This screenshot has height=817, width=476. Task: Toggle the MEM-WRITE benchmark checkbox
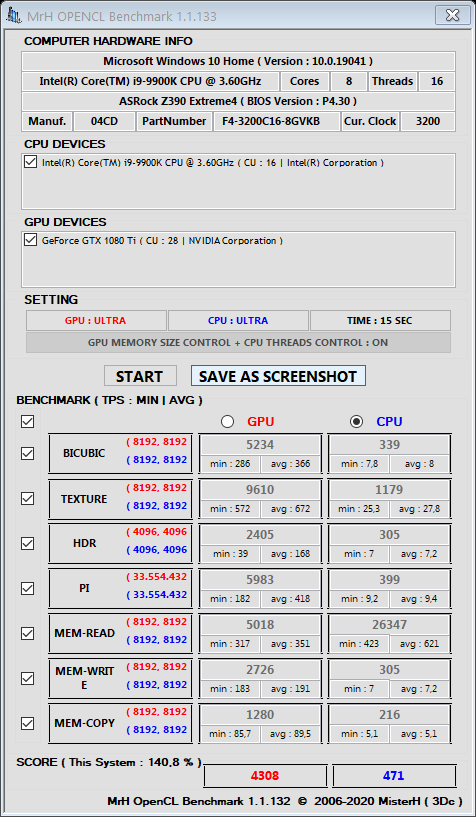28,678
